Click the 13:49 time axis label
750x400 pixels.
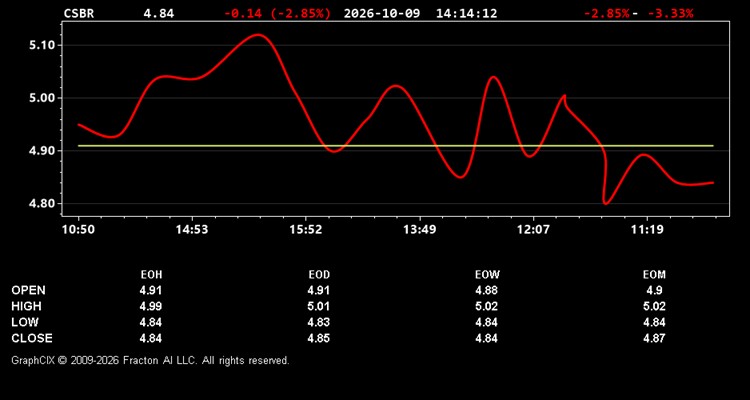[x=419, y=229]
